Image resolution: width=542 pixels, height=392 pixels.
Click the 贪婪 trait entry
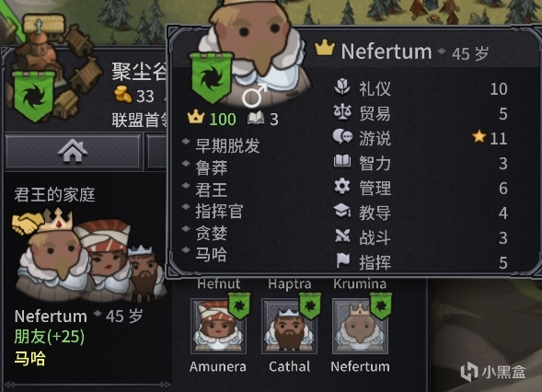212,233
